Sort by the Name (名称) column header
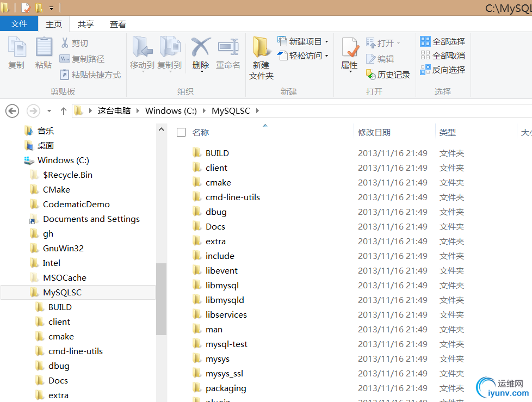Screen dimensions: 532x402 201,132
